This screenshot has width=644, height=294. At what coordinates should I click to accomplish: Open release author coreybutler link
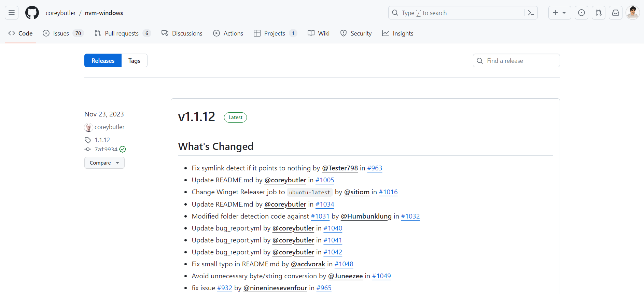click(x=109, y=127)
